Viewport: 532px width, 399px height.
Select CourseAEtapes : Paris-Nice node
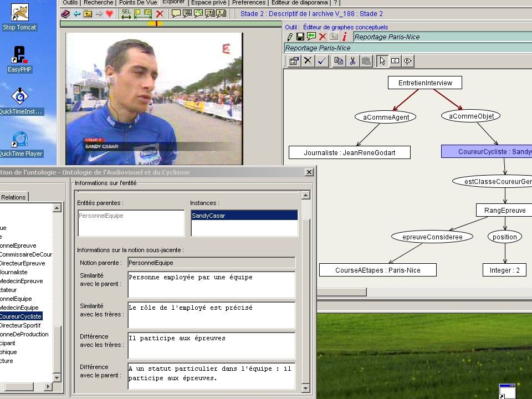377,270
